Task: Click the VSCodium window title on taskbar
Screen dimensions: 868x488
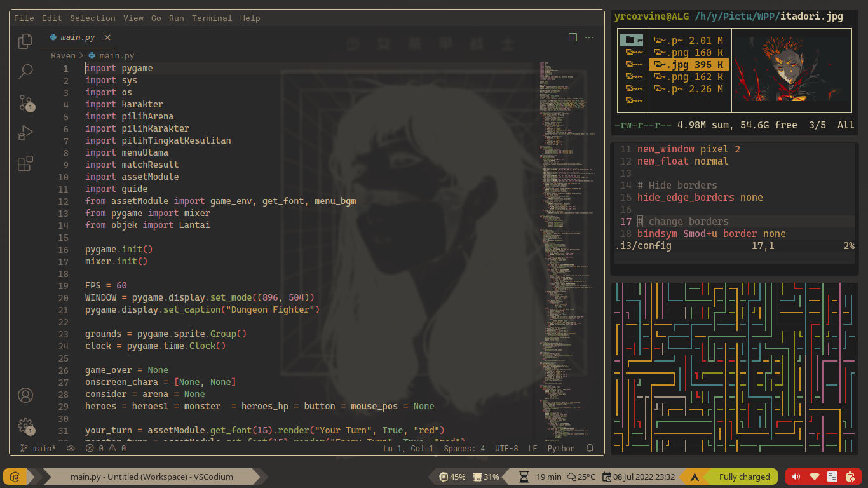Action: pos(151,477)
